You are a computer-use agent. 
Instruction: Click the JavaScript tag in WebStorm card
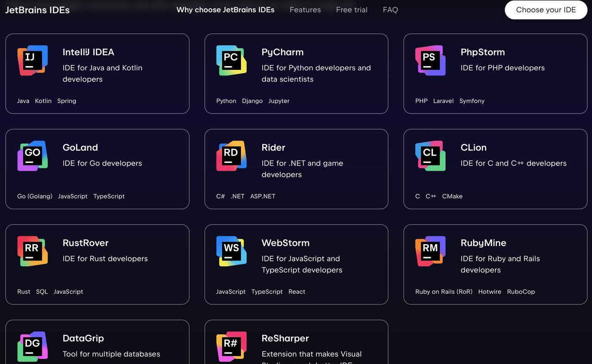pos(231,291)
